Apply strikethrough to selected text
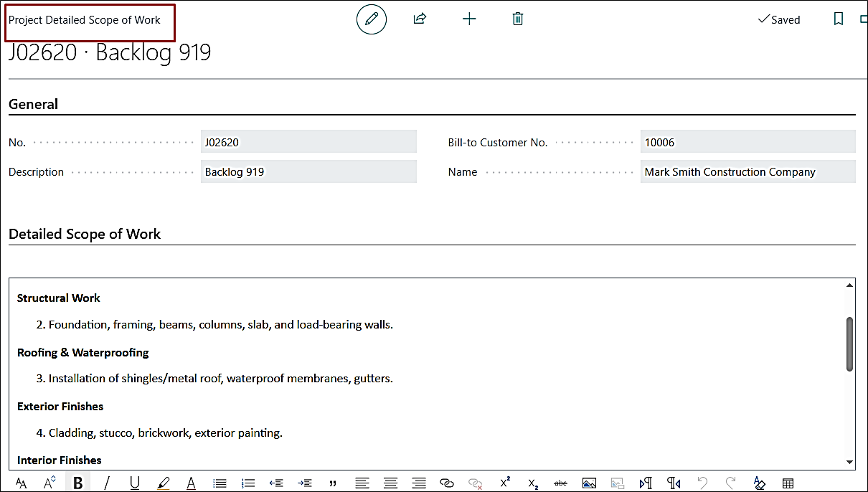This screenshot has width=868, height=492. coord(560,483)
